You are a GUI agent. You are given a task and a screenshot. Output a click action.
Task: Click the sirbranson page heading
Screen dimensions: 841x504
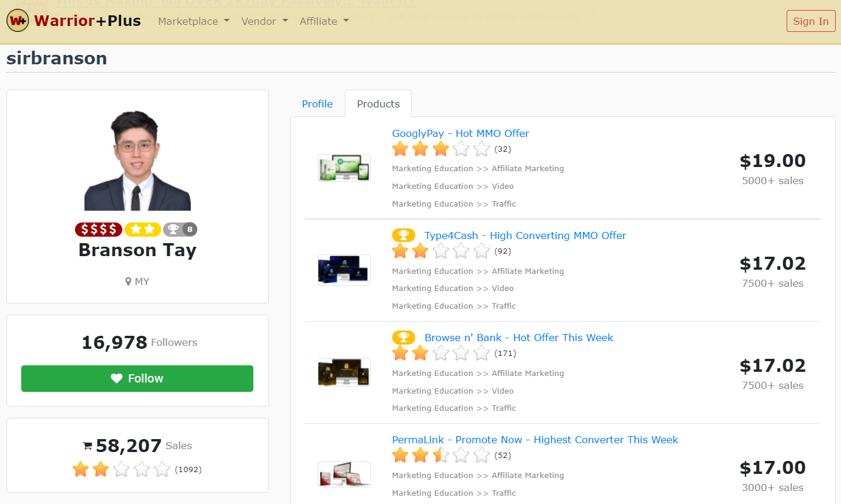(57, 58)
